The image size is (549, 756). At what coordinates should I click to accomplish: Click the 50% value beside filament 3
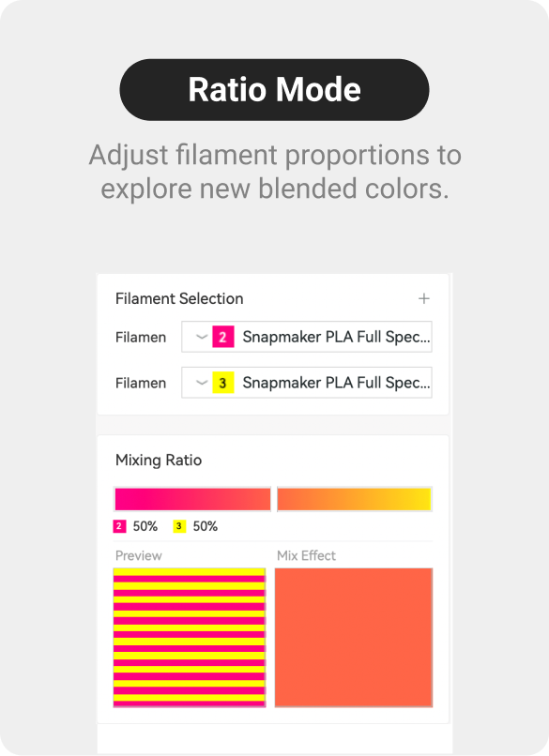[205, 526]
